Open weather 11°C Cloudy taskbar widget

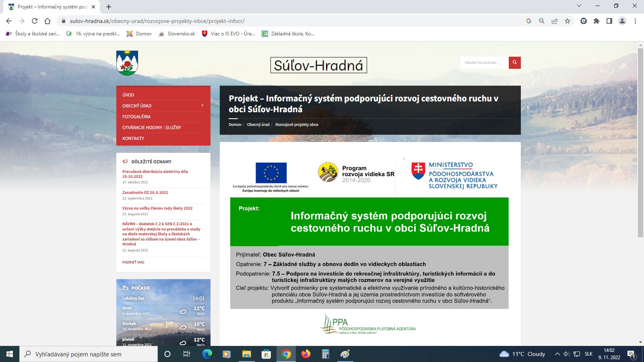click(x=522, y=354)
